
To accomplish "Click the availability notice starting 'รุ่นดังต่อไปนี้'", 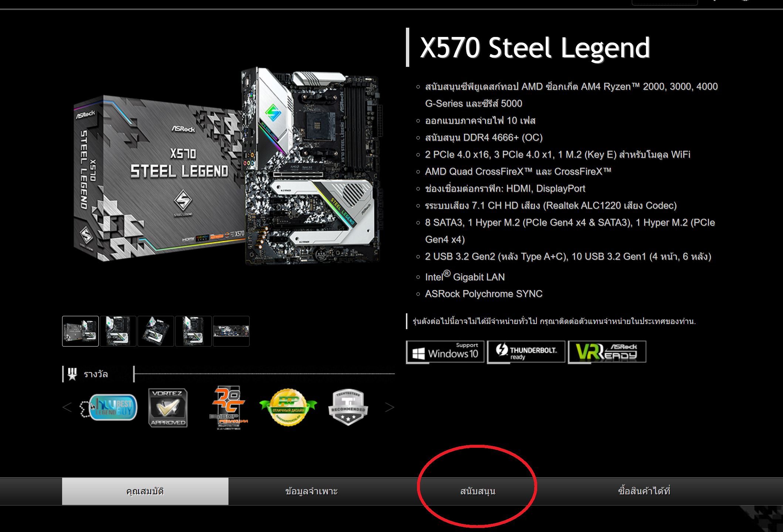I will pyautogui.click(x=554, y=321).
